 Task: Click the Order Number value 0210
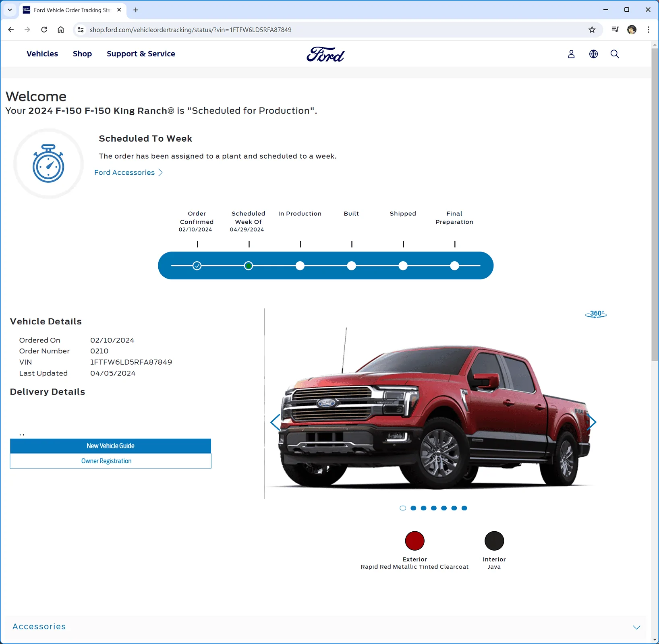pos(99,351)
